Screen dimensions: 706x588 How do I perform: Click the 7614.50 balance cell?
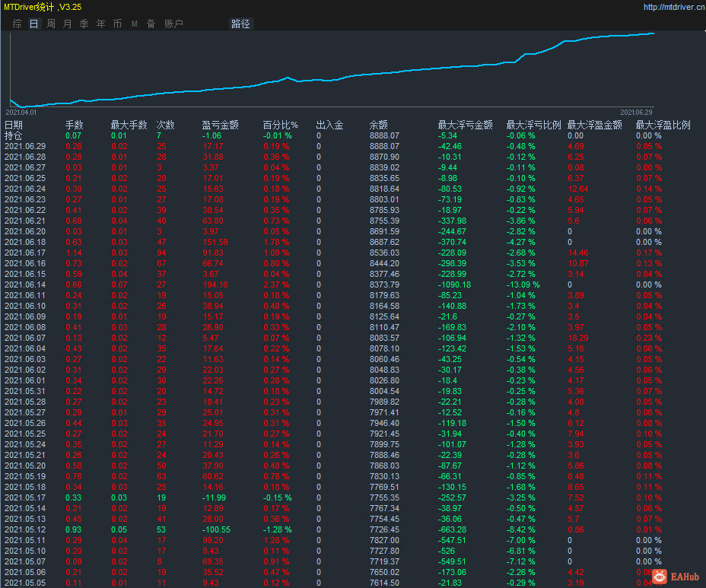click(x=384, y=583)
